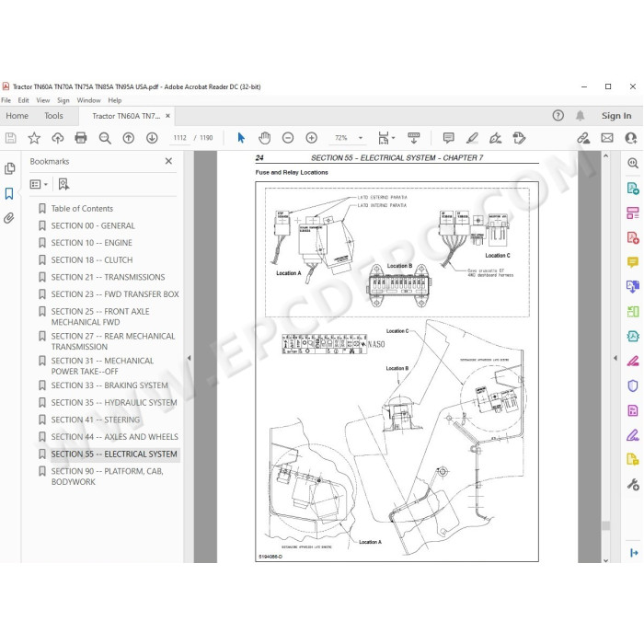Print the document with the printer icon
This screenshot has width=644, height=644.
point(81,138)
